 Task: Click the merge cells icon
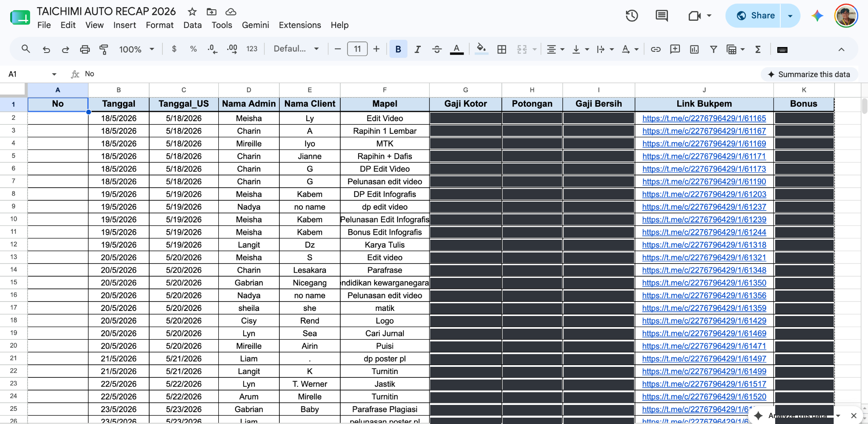pyautogui.click(x=522, y=49)
